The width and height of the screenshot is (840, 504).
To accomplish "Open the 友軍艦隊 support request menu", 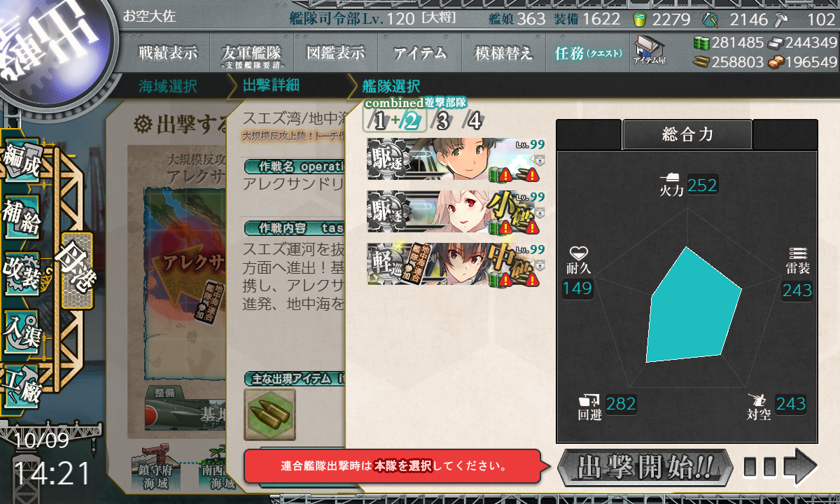I will [251, 53].
